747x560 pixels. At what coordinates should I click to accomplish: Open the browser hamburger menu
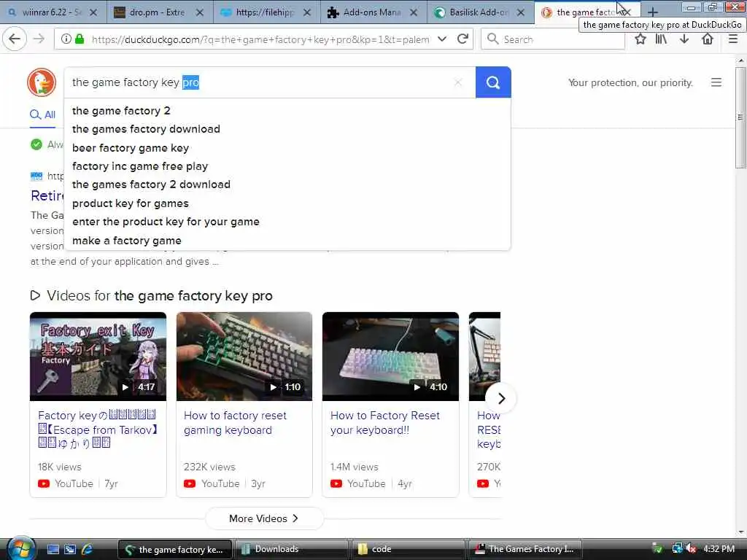pyautogui.click(x=733, y=39)
